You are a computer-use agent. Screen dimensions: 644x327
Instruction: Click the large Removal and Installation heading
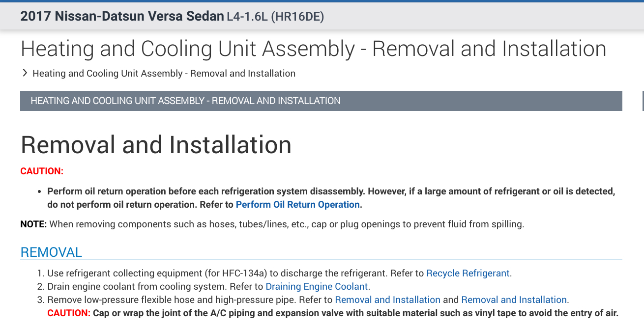[156, 145]
